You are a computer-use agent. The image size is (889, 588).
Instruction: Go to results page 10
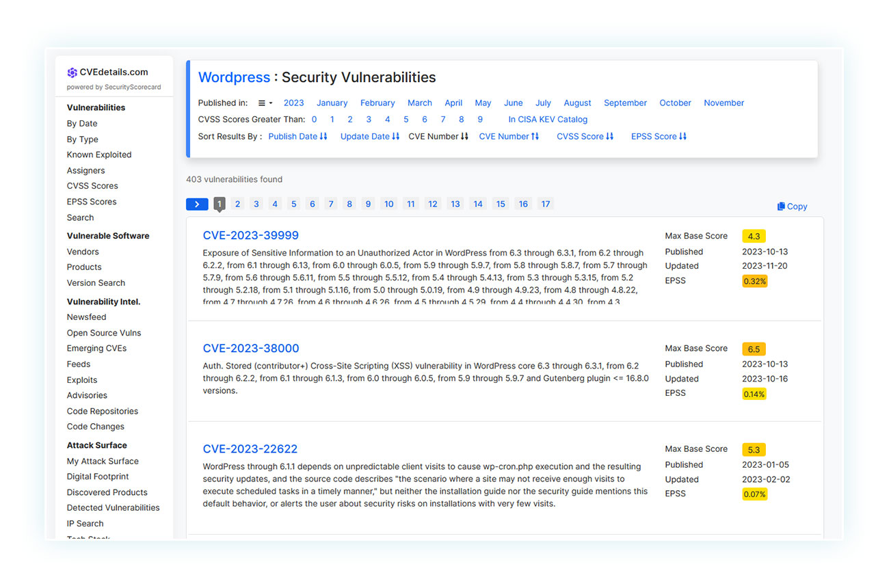388,204
